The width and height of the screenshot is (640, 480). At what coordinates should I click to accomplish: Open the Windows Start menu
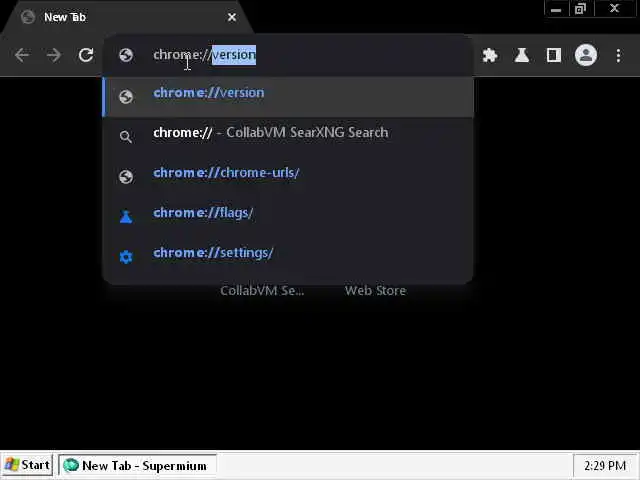(x=27, y=465)
